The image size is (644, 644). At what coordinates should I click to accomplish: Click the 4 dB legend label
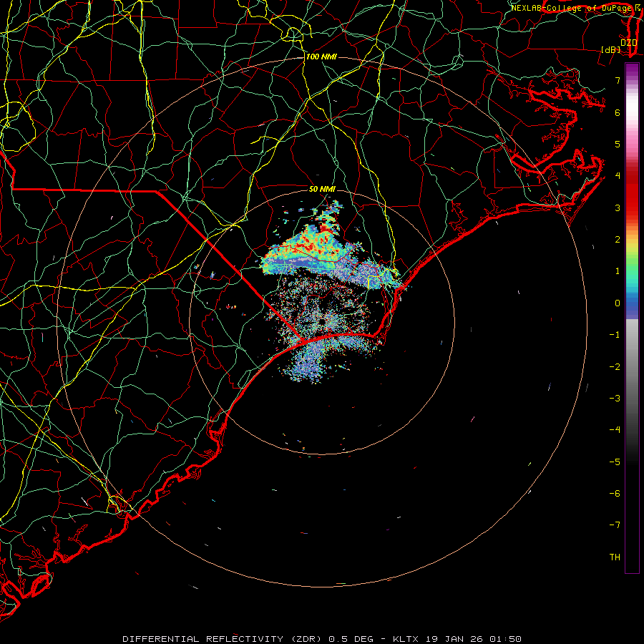(618, 176)
